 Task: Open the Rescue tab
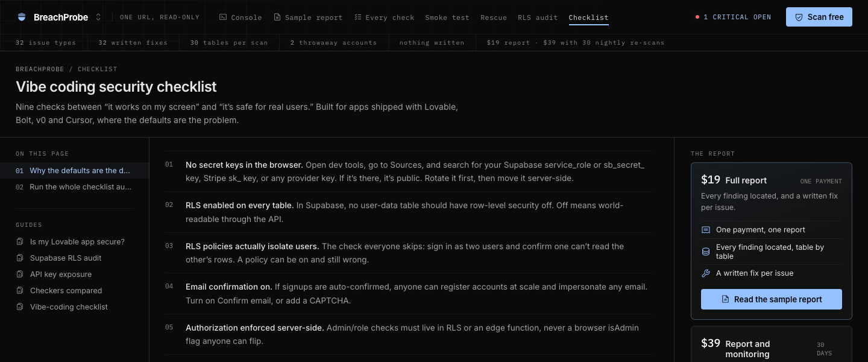(494, 17)
